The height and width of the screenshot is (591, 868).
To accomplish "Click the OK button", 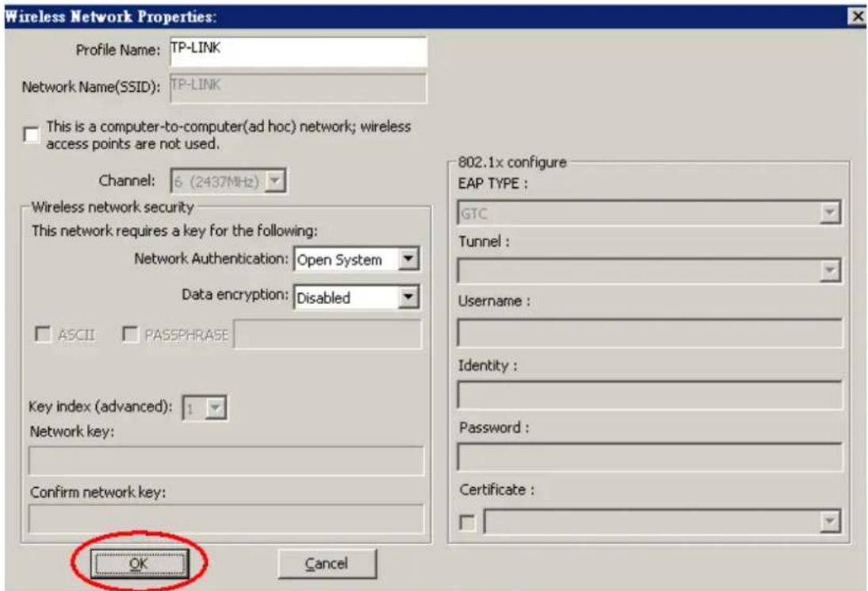I will point(140,563).
